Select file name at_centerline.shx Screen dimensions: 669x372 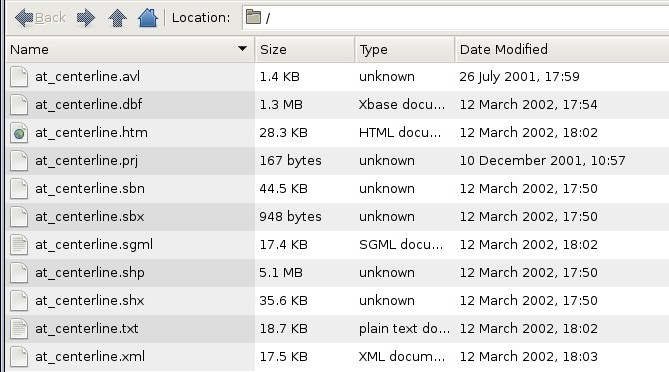pos(90,301)
